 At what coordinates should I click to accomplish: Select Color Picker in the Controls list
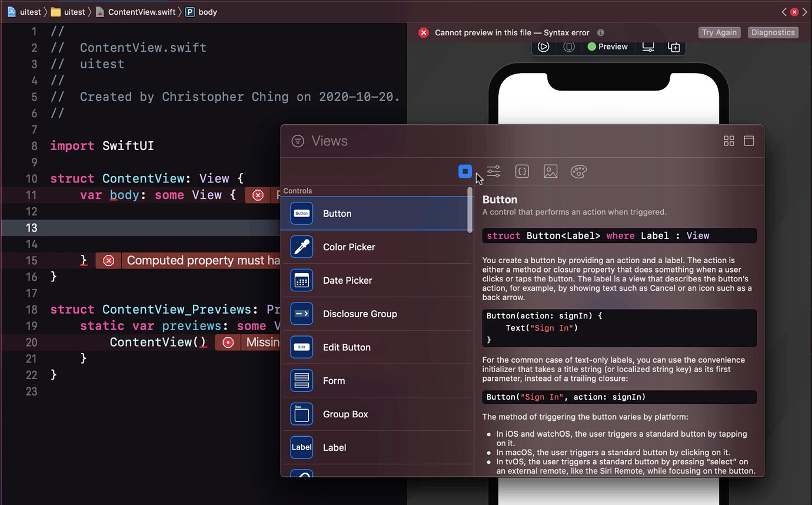tap(349, 247)
